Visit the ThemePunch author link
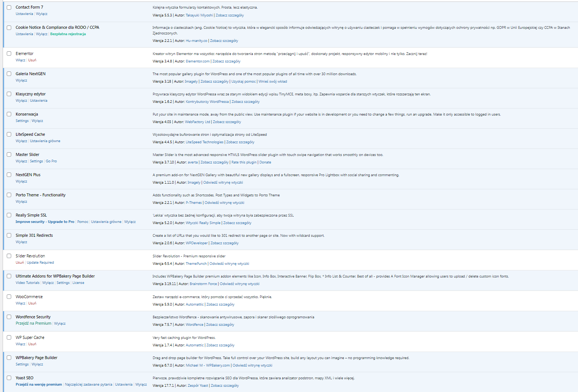 pyautogui.click(x=196, y=264)
